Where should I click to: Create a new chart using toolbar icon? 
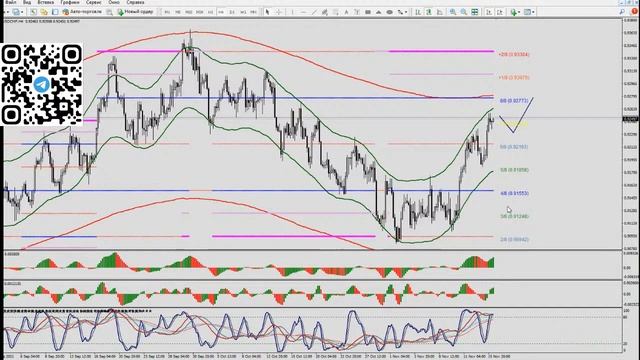pos(16,12)
